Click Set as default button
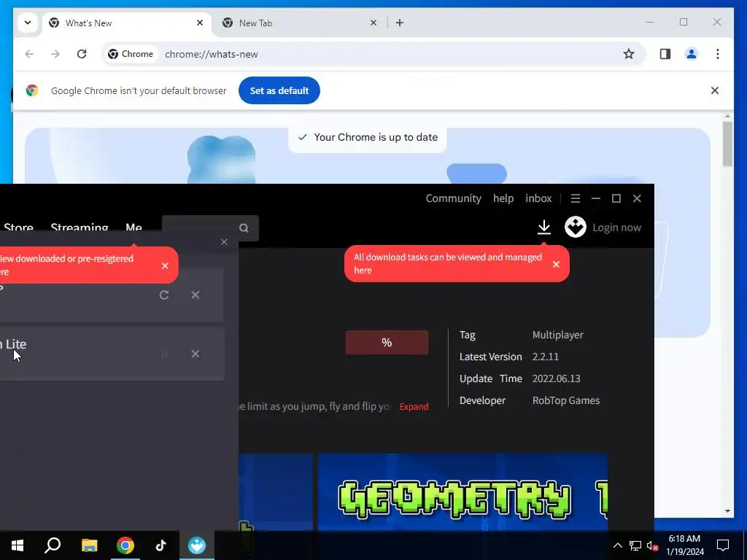This screenshot has height=560, width=747. [279, 90]
